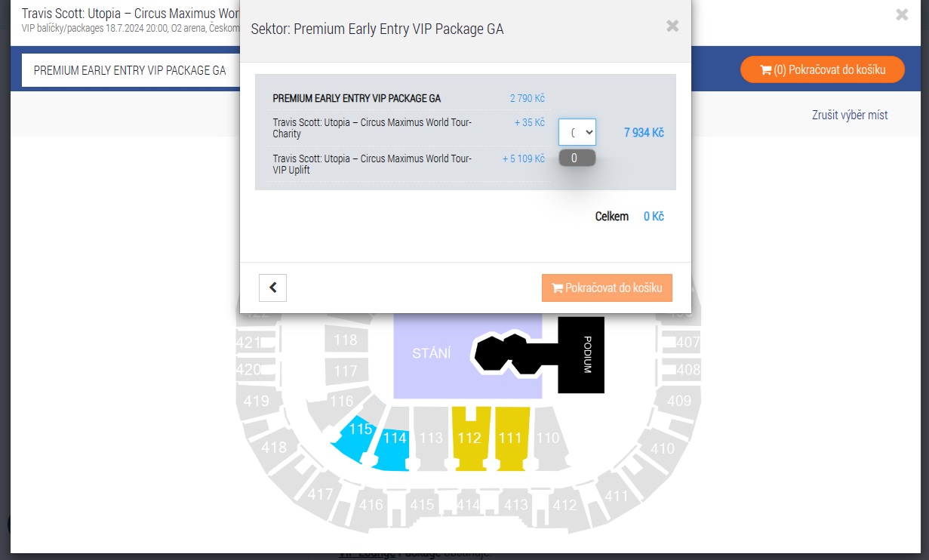
Task: Click the cart icon inside the modal's checkout button
Action: 557,288
